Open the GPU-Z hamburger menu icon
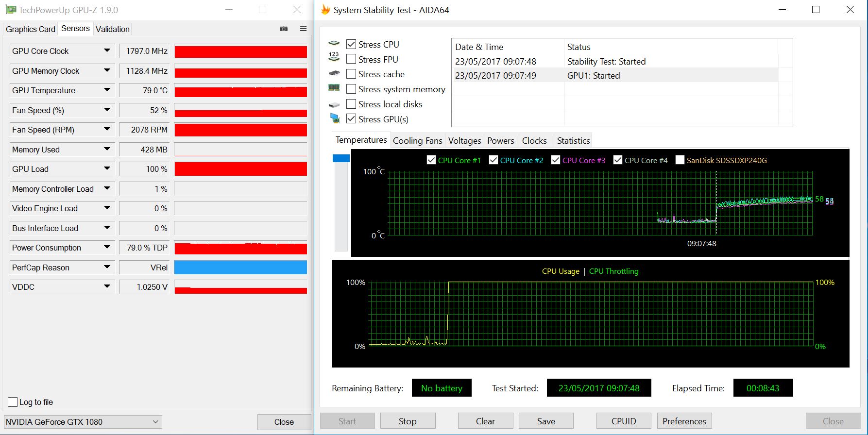The height and width of the screenshot is (435, 868). 303,29
